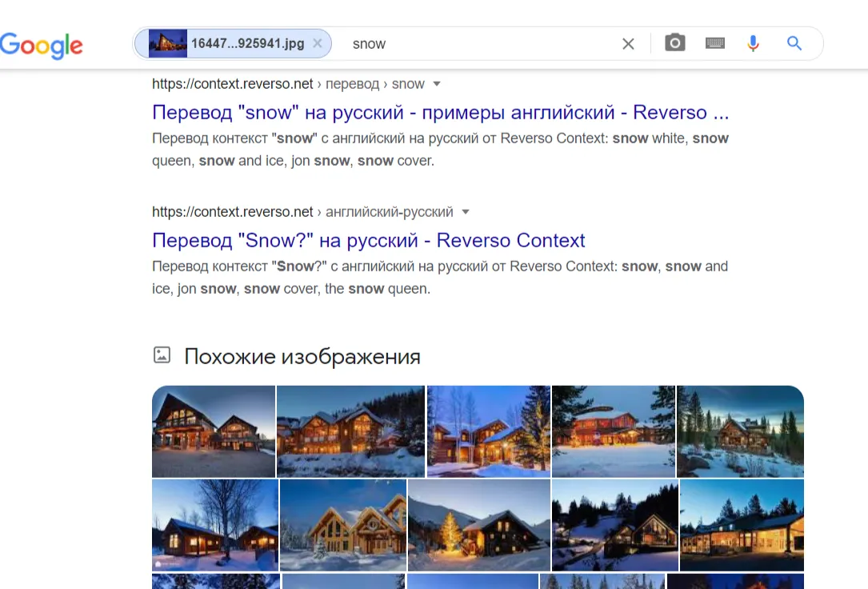Open first similar image of chalet at dusk

click(214, 431)
